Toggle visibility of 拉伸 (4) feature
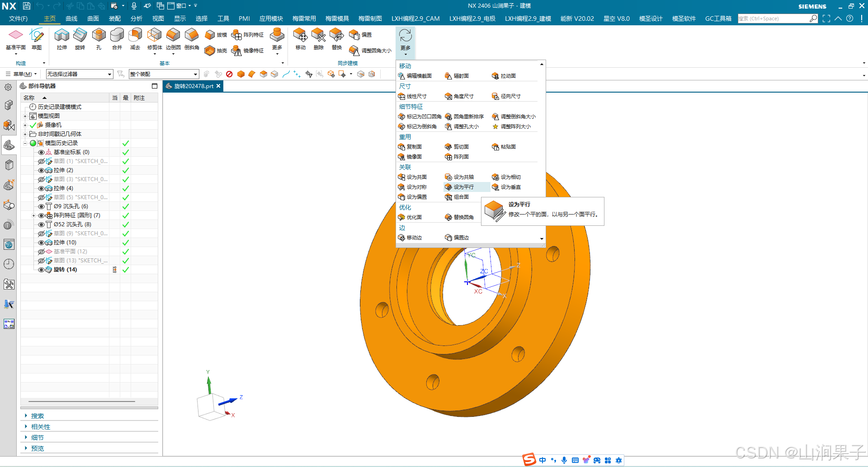 click(x=41, y=188)
